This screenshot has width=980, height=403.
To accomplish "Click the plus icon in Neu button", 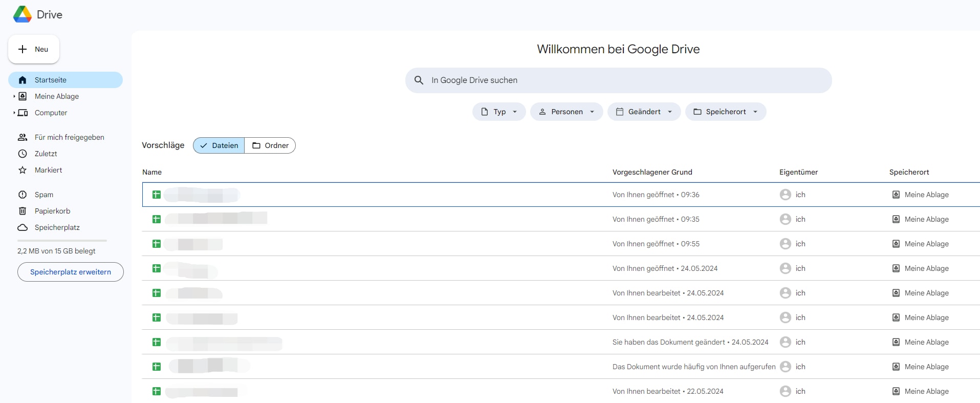I will [x=23, y=49].
